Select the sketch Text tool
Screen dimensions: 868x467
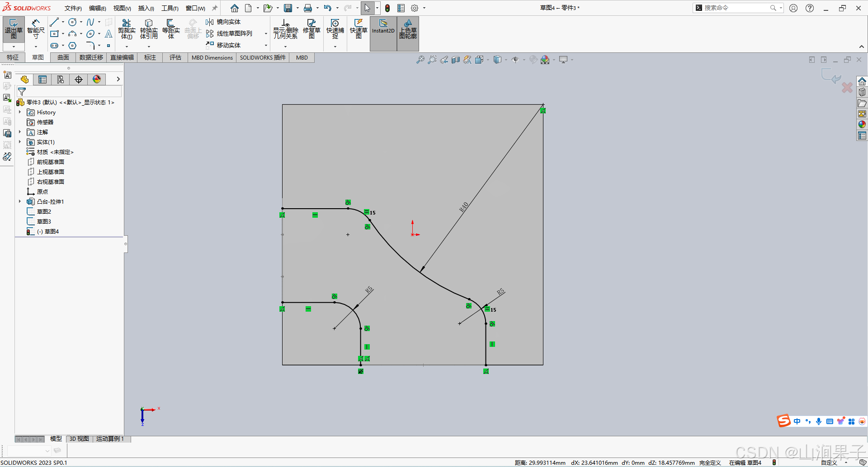(x=108, y=34)
